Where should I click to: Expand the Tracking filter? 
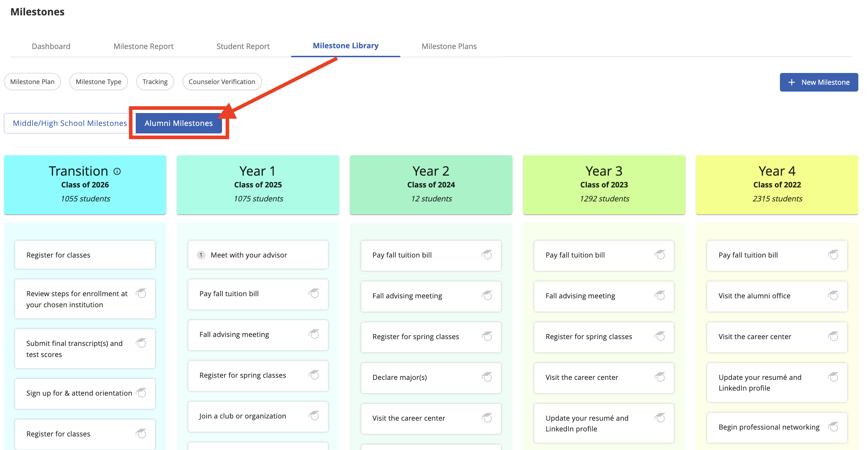[x=155, y=82]
